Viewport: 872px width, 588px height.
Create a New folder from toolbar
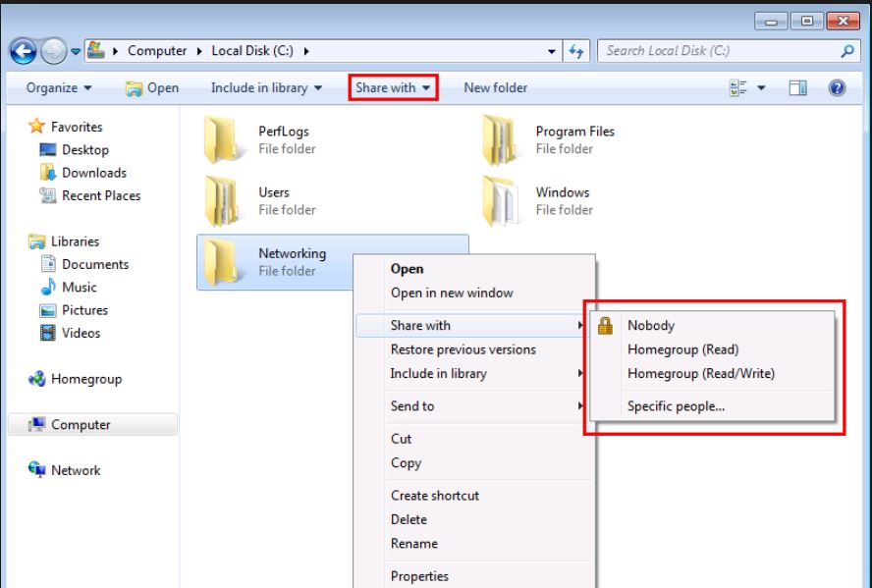496,87
